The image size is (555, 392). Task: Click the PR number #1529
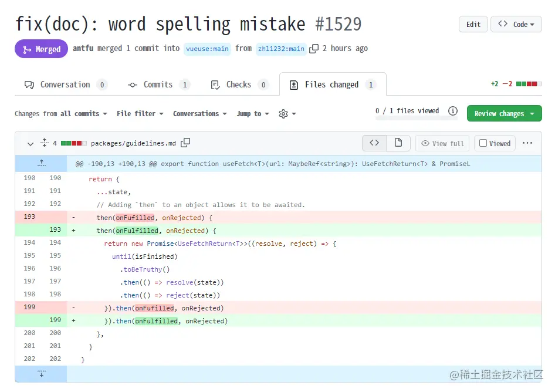tap(339, 25)
